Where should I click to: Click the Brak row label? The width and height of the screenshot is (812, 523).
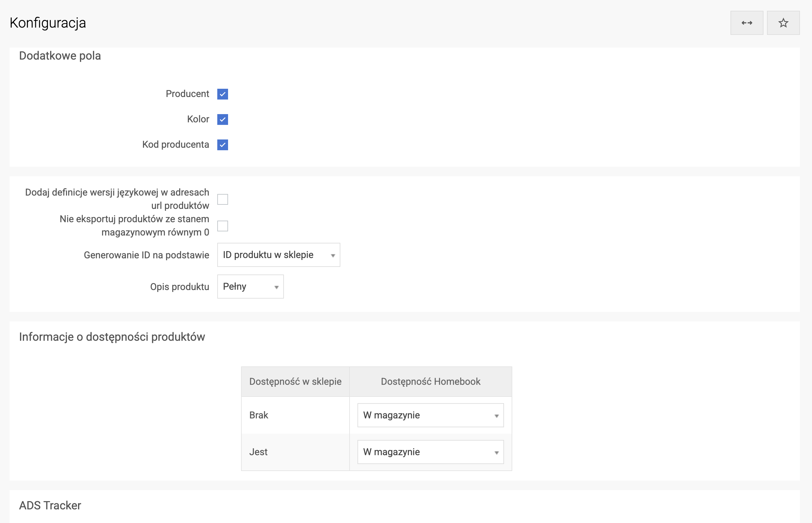(259, 415)
